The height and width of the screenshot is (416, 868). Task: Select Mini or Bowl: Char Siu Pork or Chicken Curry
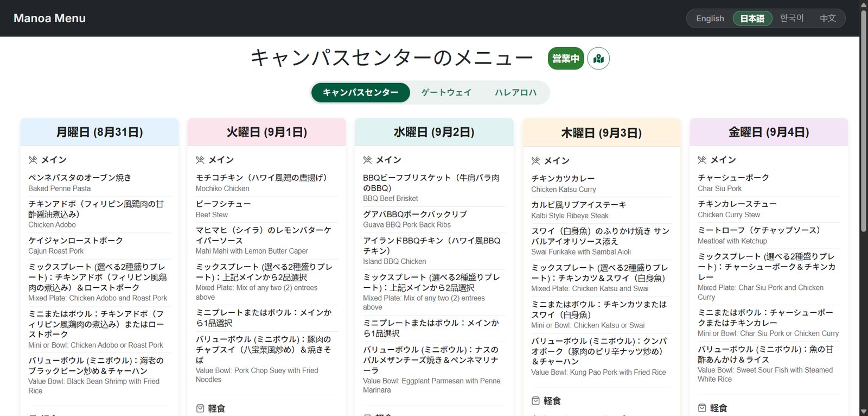point(769,323)
